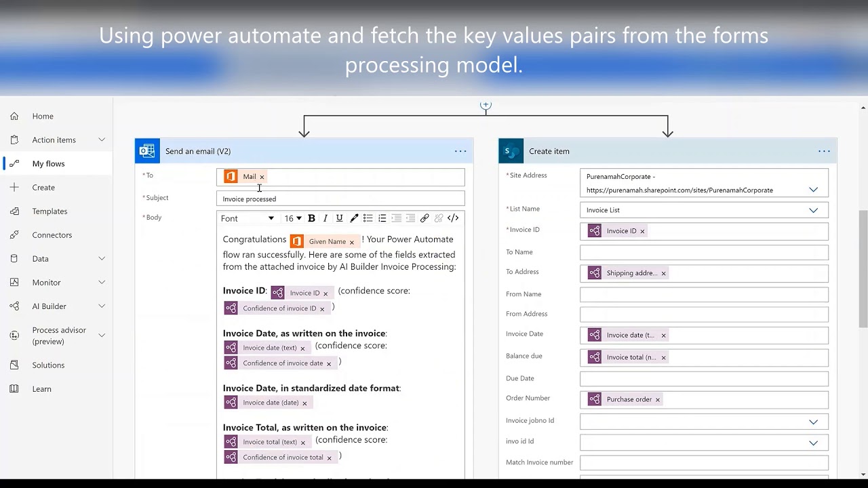The image size is (868, 488).
Task: Open the font size 16 dropdown
Action: 292,218
